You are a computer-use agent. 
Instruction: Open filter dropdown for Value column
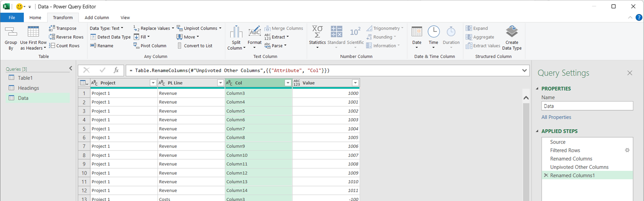click(355, 83)
